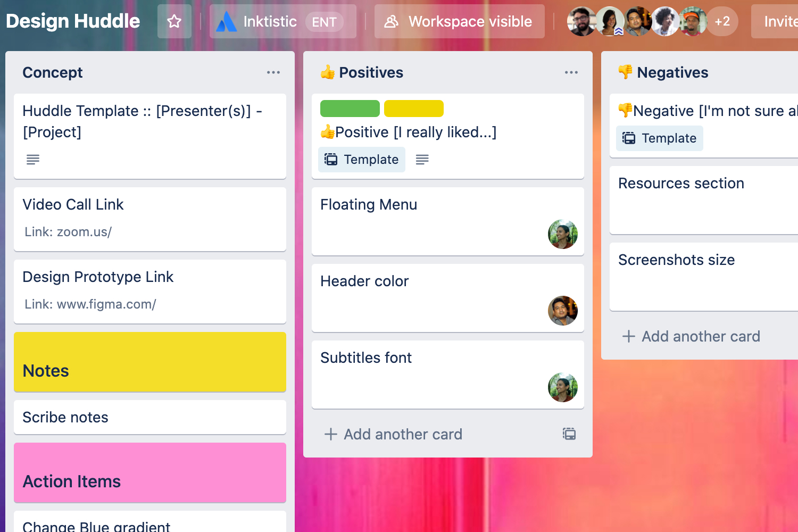Open the Resources section card
The height and width of the screenshot is (532, 798).
[702, 199]
